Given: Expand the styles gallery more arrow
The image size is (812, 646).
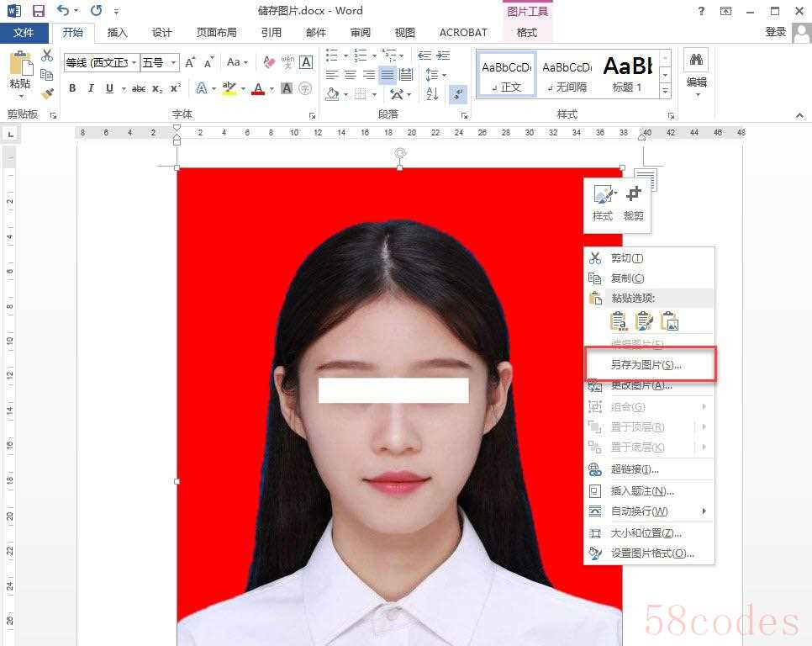Looking at the screenshot, I should coord(665,90).
